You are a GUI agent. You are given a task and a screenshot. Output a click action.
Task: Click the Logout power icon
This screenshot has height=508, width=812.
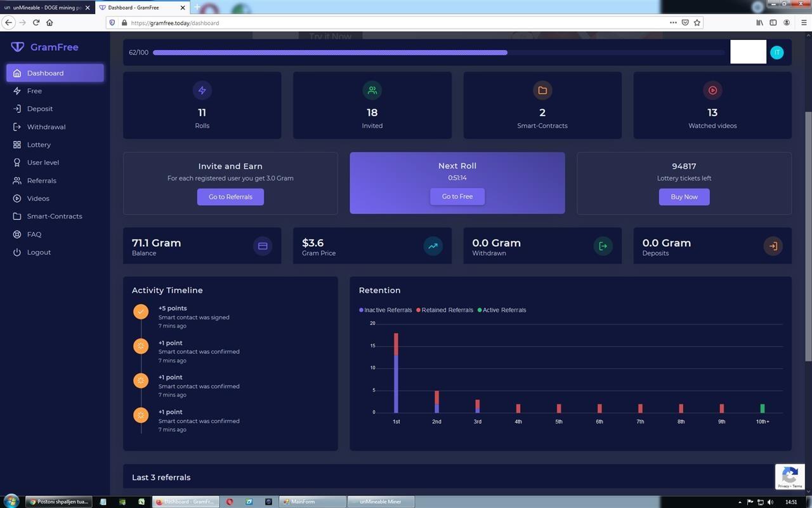coord(17,252)
